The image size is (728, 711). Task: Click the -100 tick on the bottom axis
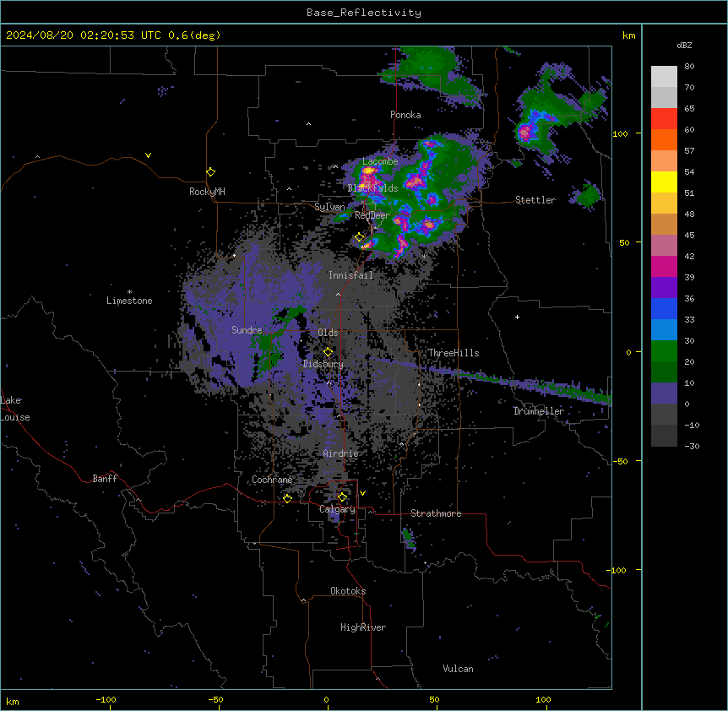(x=106, y=699)
